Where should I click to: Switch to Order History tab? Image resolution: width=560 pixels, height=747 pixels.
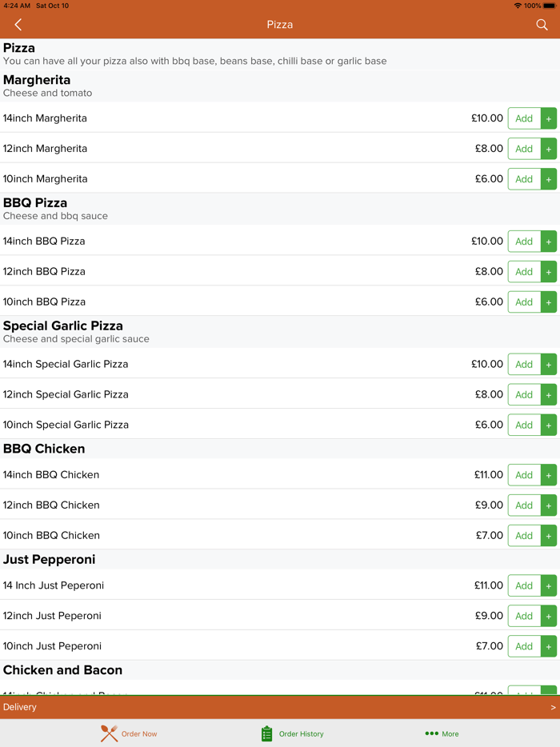[x=301, y=733]
